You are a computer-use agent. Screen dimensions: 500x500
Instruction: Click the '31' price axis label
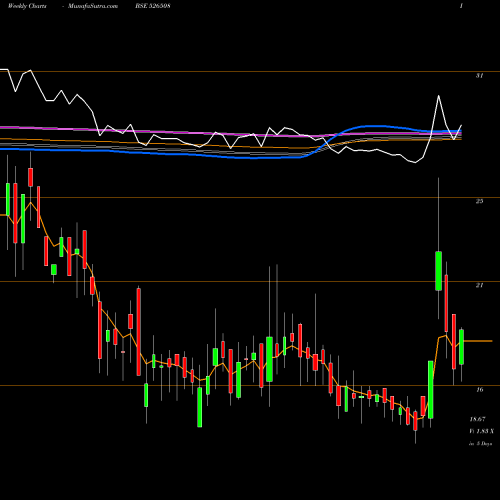pyautogui.click(x=479, y=76)
